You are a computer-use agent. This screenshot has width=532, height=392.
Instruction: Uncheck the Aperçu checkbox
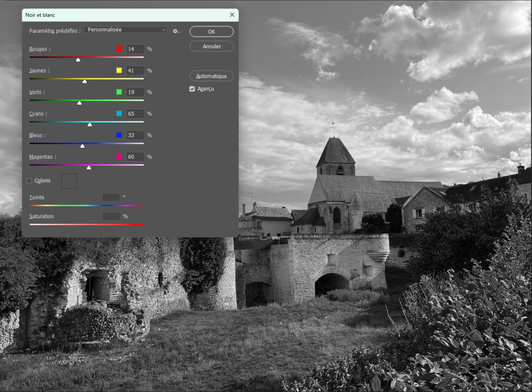click(x=192, y=89)
